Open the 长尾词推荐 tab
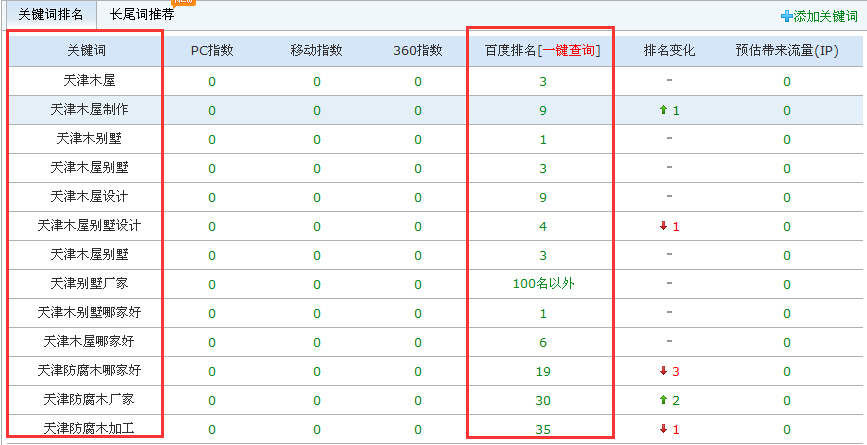 click(x=142, y=14)
